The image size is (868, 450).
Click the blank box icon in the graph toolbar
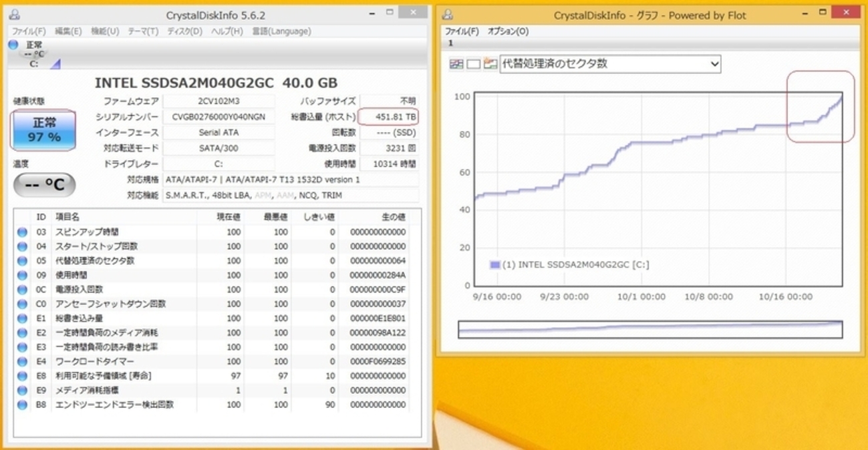coord(473,64)
